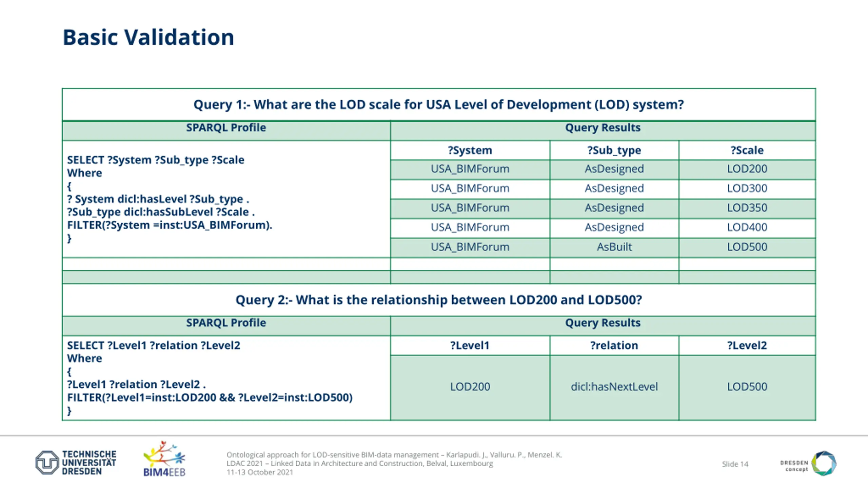Click the first SPARQL Profile header cell
Screen dimensions: 868x488
coord(226,128)
